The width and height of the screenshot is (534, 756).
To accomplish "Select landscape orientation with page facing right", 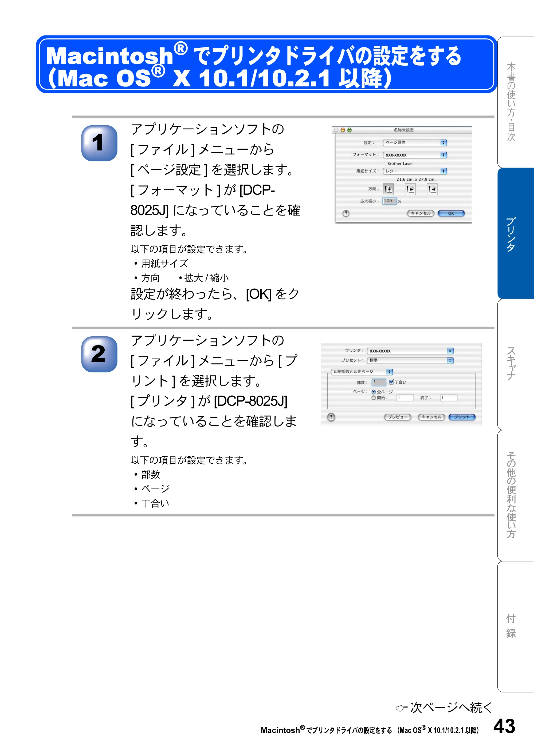I will coord(410,189).
